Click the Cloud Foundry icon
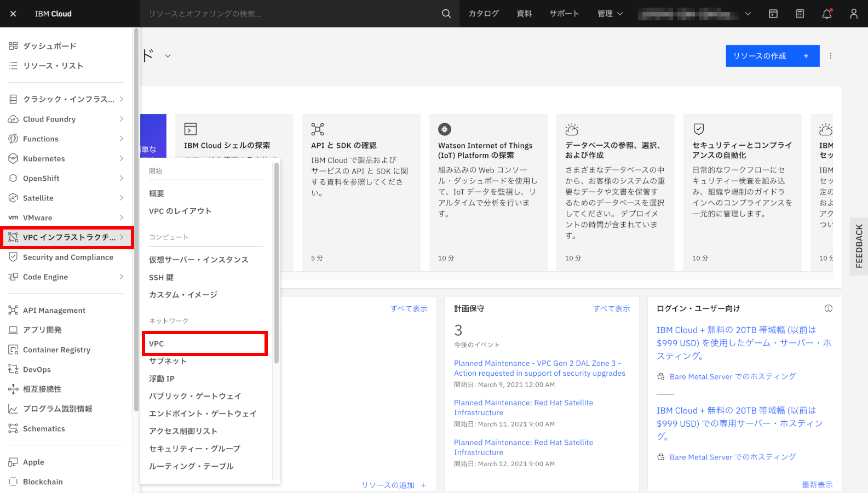868x493 pixels. pos(13,119)
